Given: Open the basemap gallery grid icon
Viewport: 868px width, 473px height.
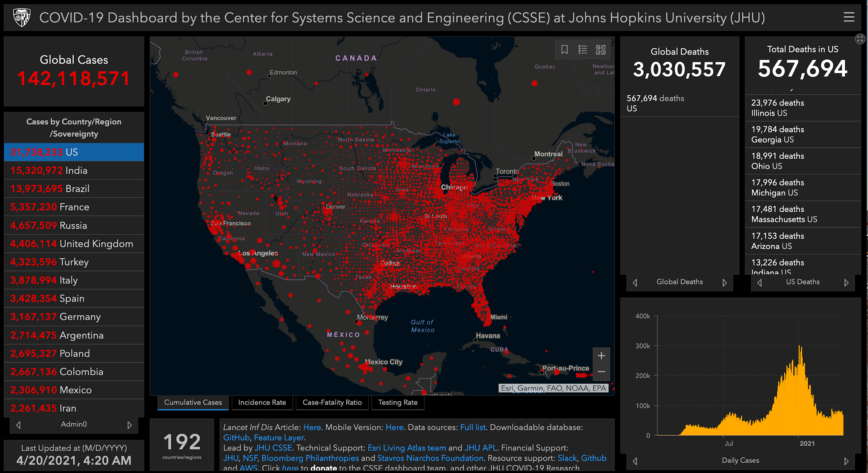Looking at the screenshot, I should pyautogui.click(x=601, y=50).
